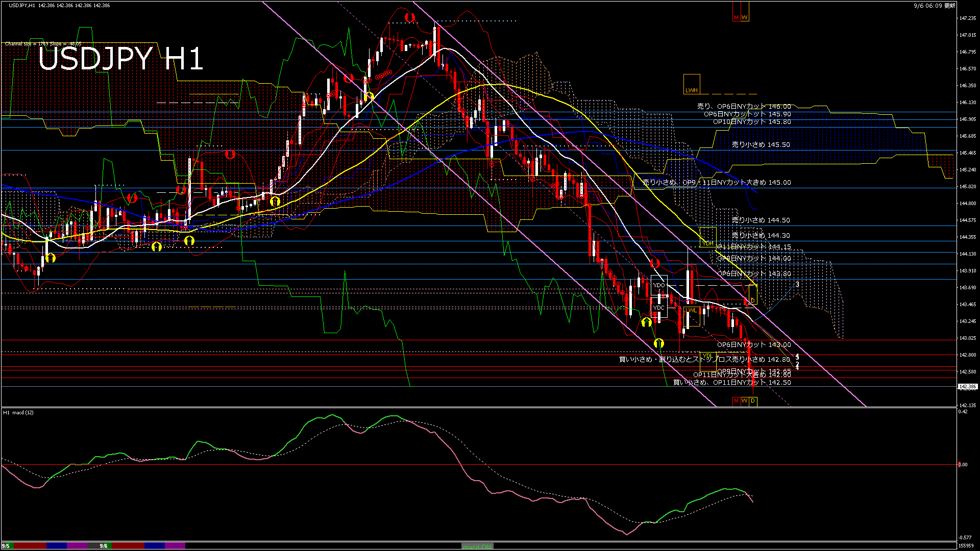Click the red M box below price chart
The height and width of the screenshot is (551, 980).
click(736, 401)
